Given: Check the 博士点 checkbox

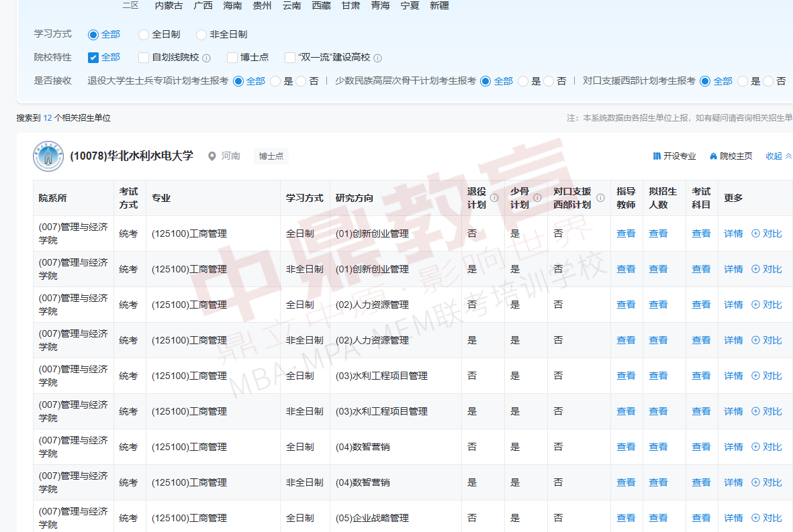Looking at the screenshot, I should 232,58.
